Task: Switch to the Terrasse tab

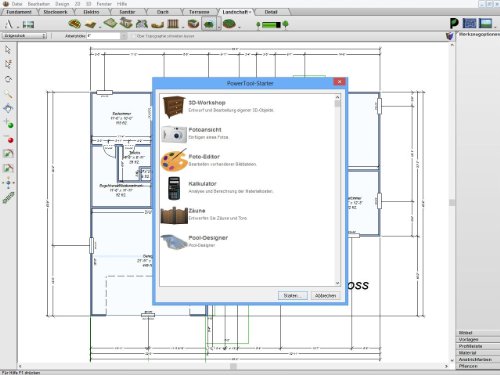Action: point(199,12)
